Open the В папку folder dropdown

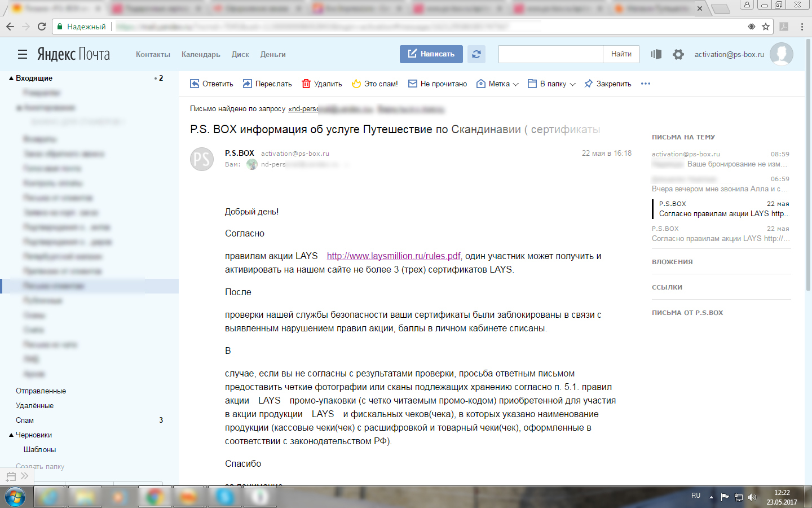[x=551, y=84]
